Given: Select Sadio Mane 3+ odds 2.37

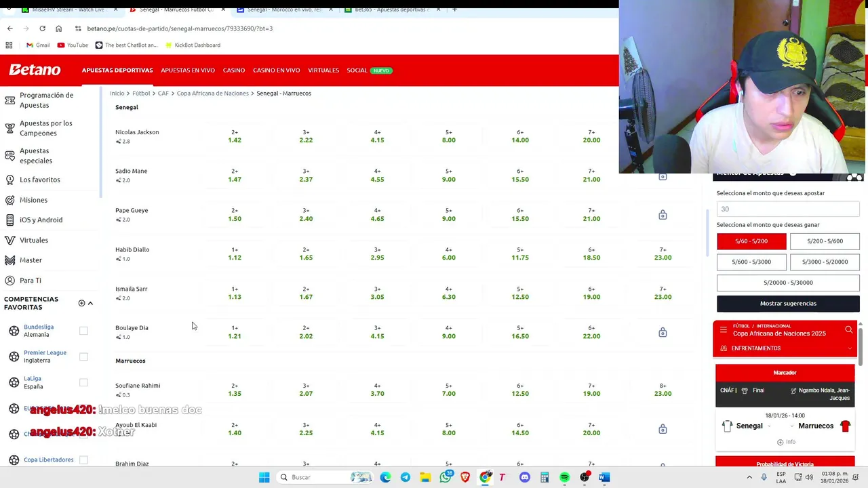Looking at the screenshot, I should 306,176.
